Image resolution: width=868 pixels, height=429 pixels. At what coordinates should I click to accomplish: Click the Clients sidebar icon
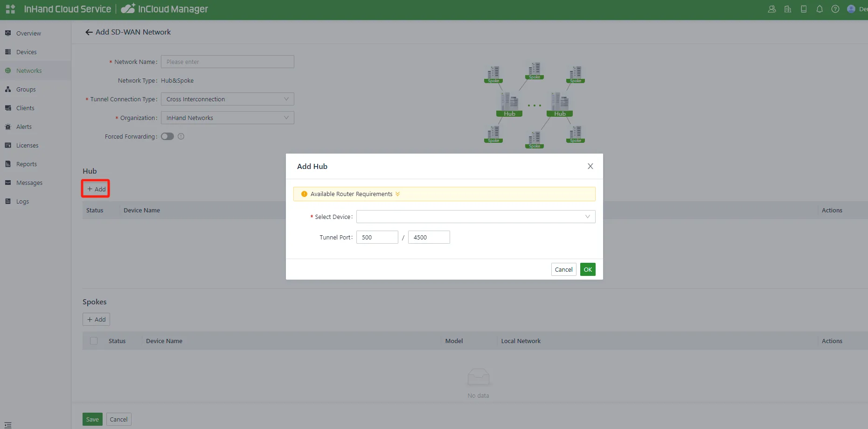(8, 108)
